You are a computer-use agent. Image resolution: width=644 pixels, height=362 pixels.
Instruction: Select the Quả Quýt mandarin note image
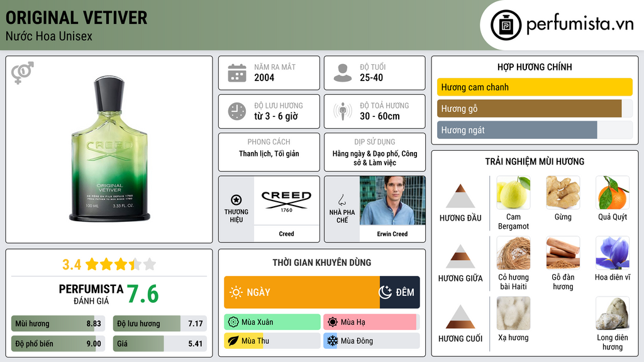(x=613, y=192)
